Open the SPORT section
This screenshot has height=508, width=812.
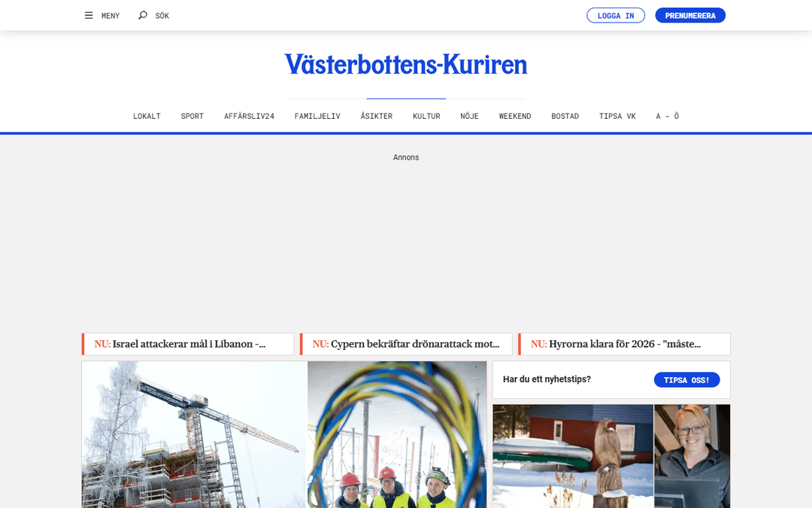[x=192, y=116]
